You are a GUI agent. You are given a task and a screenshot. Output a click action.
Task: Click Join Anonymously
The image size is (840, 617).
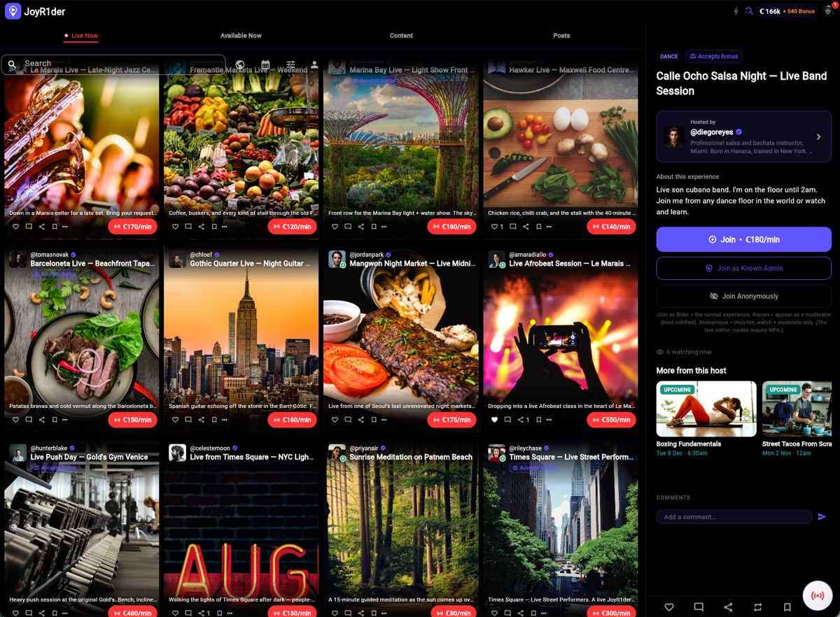point(743,296)
